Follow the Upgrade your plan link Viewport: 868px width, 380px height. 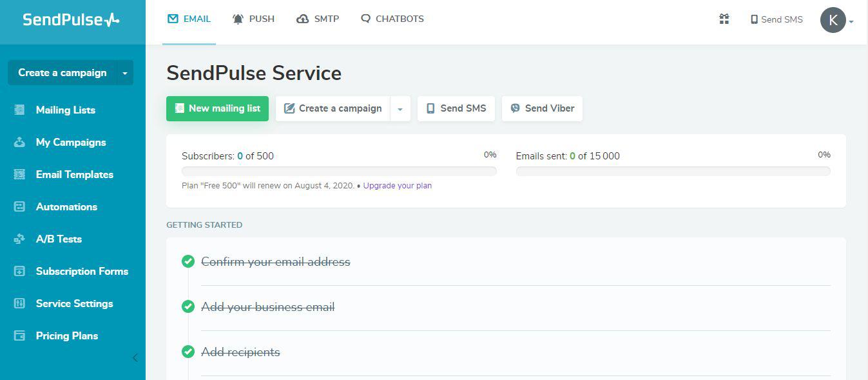pyautogui.click(x=398, y=186)
